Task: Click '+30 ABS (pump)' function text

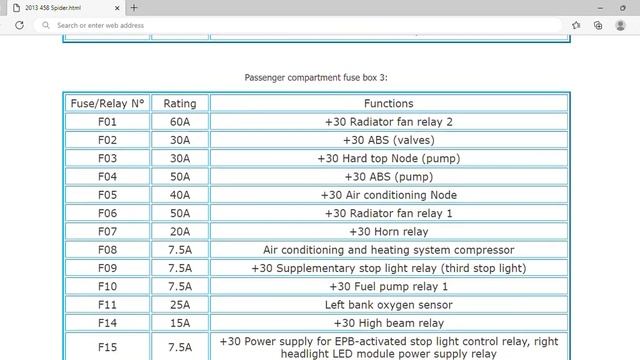Action: click(389, 177)
